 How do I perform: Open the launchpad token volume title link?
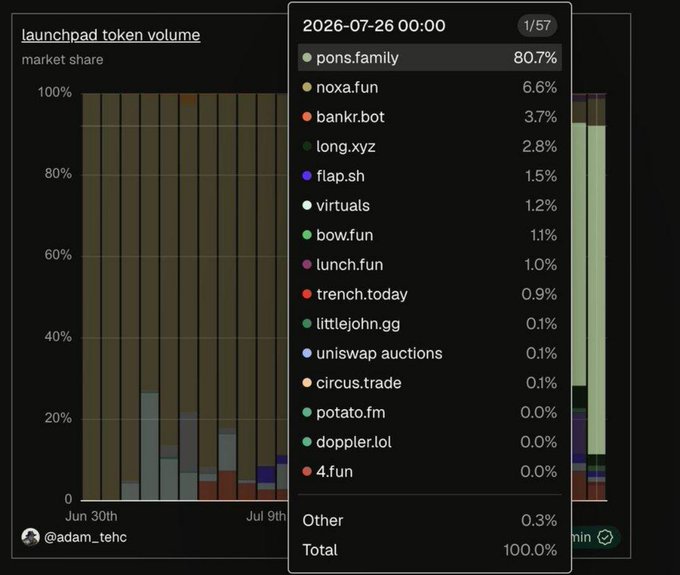tap(111, 35)
